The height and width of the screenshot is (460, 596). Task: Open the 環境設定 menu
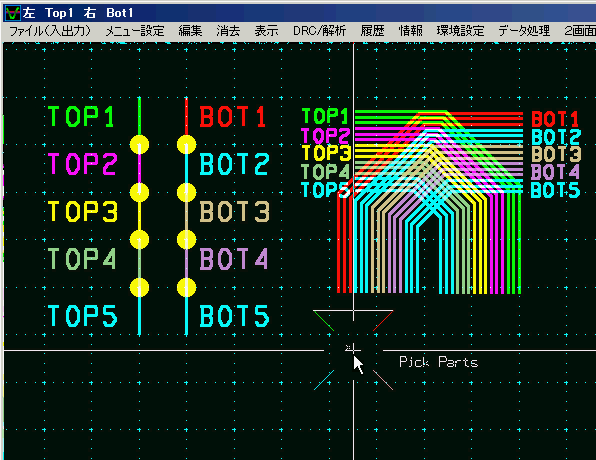460,31
